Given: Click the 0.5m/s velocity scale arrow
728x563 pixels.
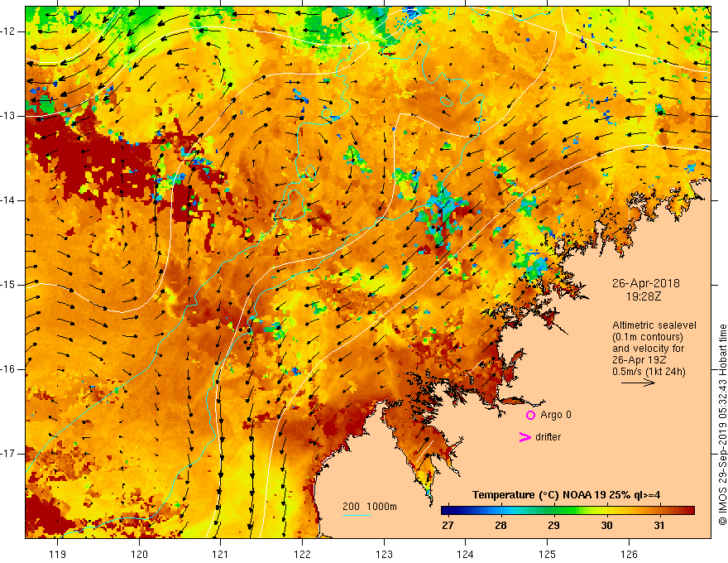Looking at the screenshot, I should point(638,383).
